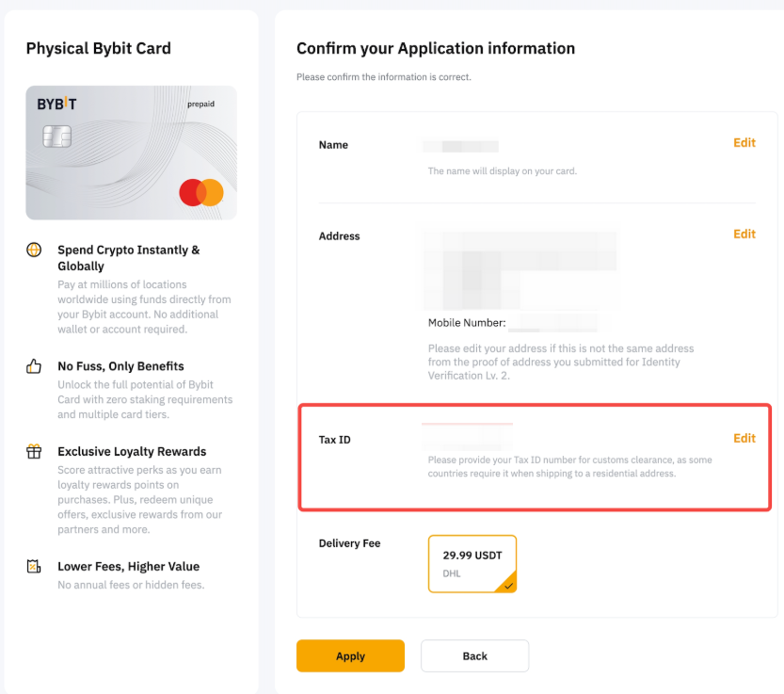Image resolution: width=784 pixels, height=694 pixels.
Task: Click the prepaid label on the card
Action: point(200,105)
